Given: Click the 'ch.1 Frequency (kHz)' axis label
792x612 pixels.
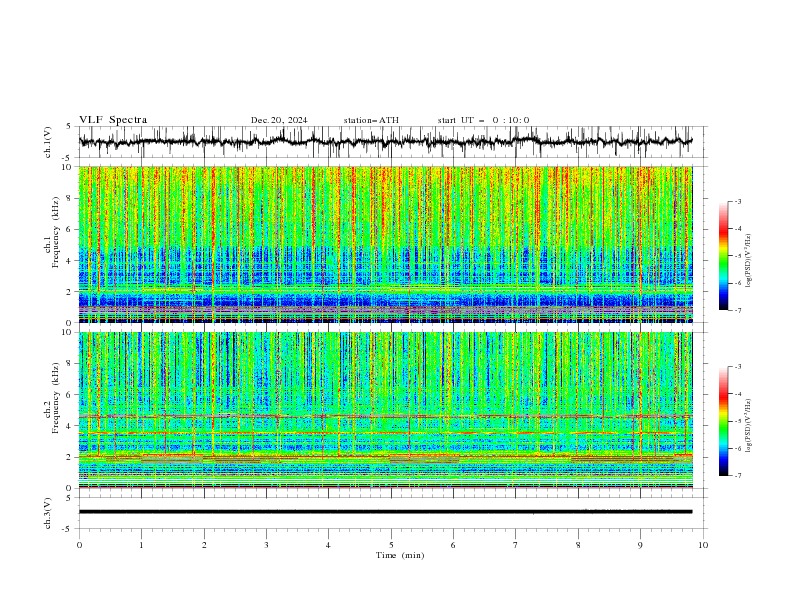Looking at the screenshot, I should point(52,230).
